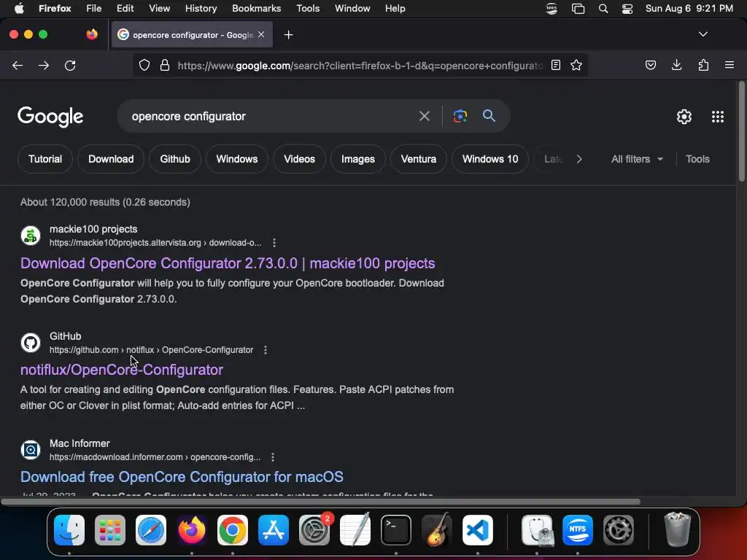
Task: Filter results by the Tutorial chip
Action: point(45,159)
